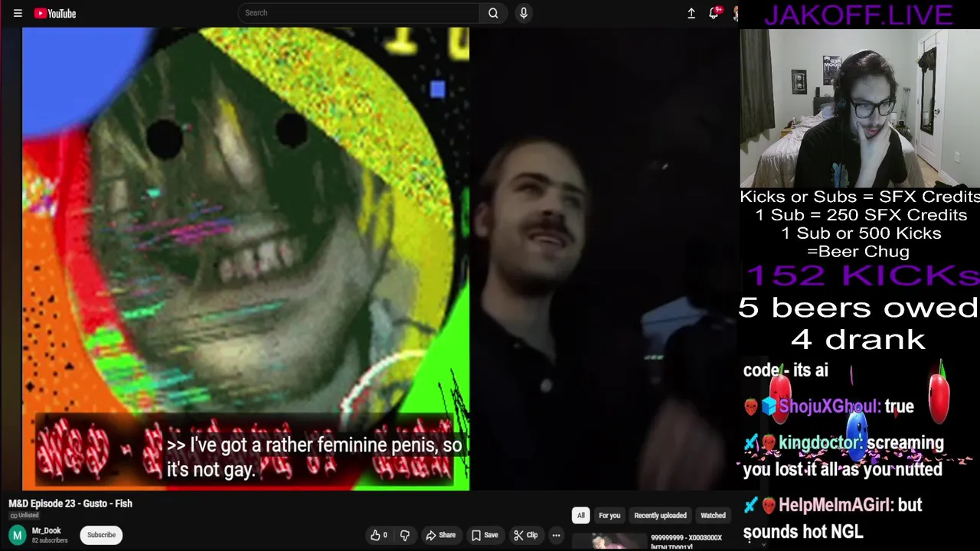Focus the YouTube search box
The width and height of the screenshot is (980, 551).
point(358,13)
